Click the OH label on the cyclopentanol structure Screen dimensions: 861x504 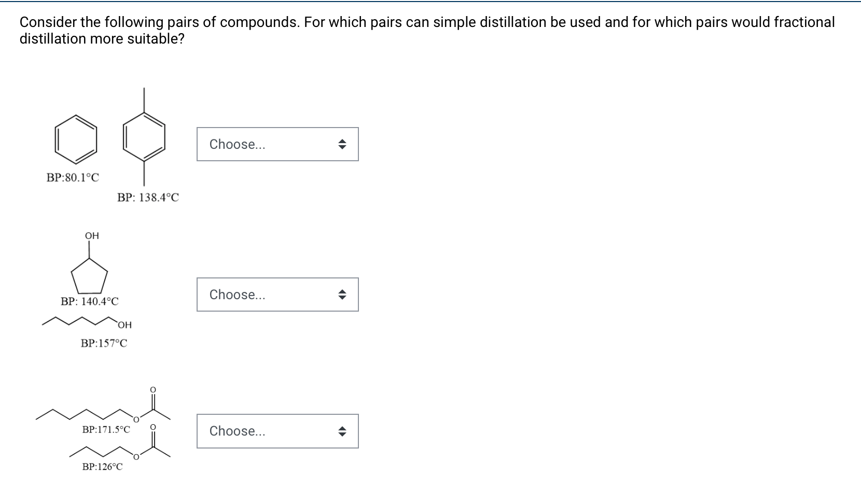tap(91, 235)
